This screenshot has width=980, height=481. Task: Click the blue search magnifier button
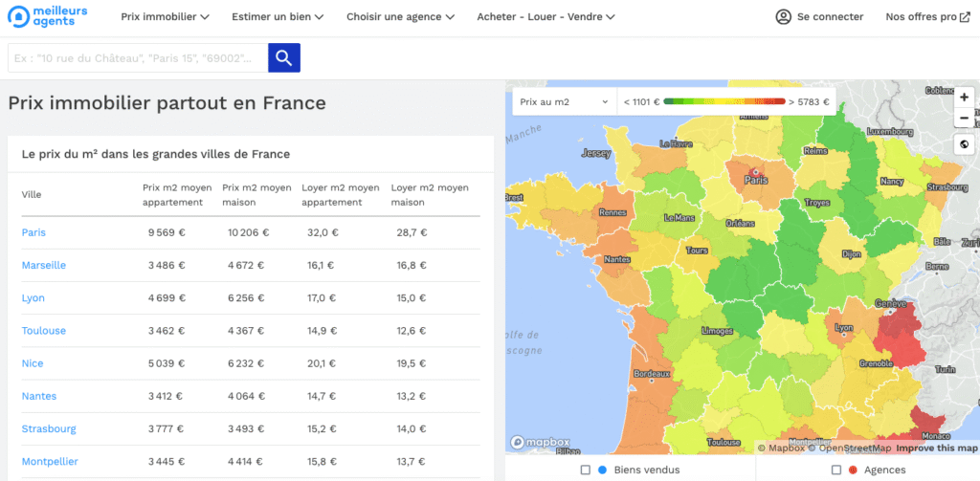click(x=284, y=58)
